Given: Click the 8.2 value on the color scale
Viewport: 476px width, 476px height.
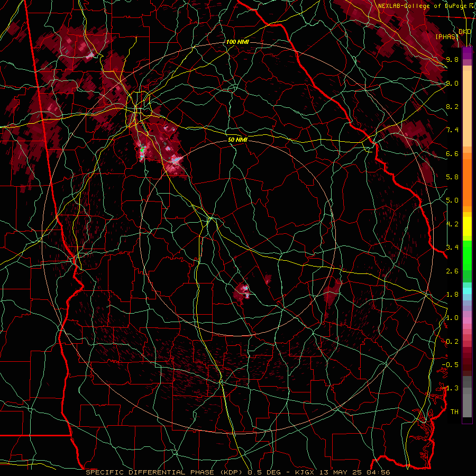Looking at the screenshot, I should click(452, 106).
